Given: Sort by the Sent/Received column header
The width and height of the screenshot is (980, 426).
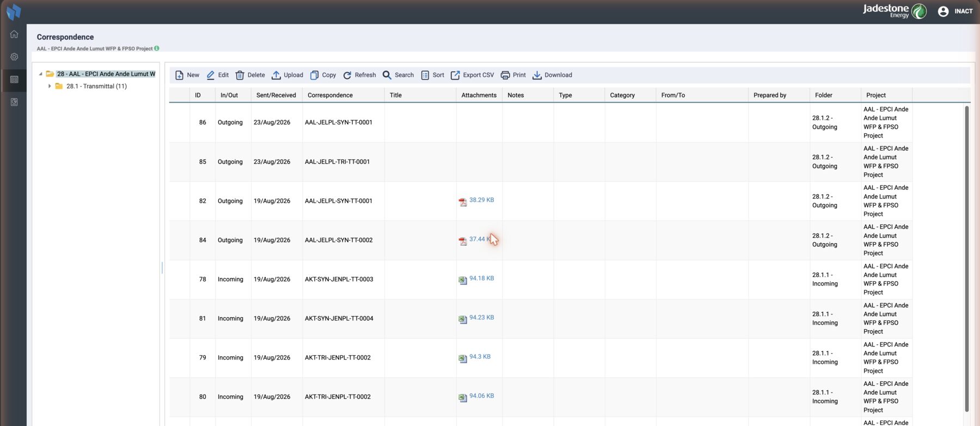Looking at the screenshot, I should pos(276,95).
